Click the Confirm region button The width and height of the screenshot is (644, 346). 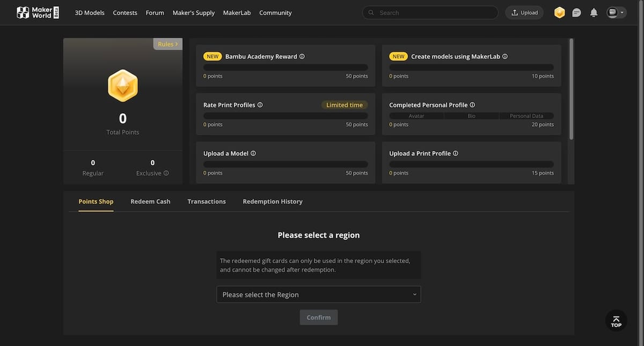coord(319,317)
